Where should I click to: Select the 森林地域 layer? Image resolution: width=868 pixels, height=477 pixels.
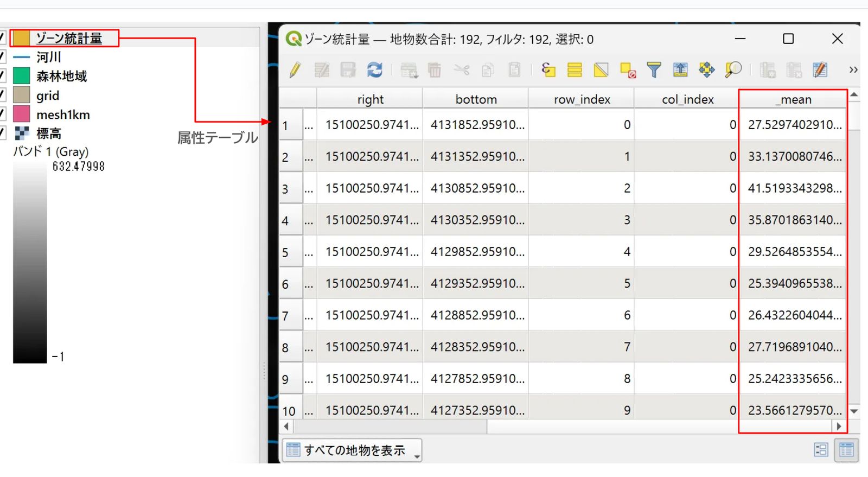coord(61,76)
